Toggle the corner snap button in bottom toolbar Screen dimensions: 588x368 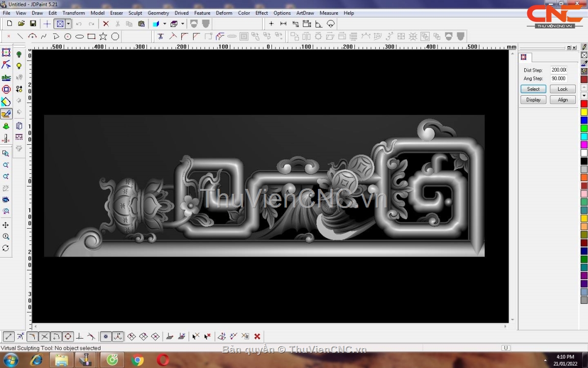click(x=32, y=337)
